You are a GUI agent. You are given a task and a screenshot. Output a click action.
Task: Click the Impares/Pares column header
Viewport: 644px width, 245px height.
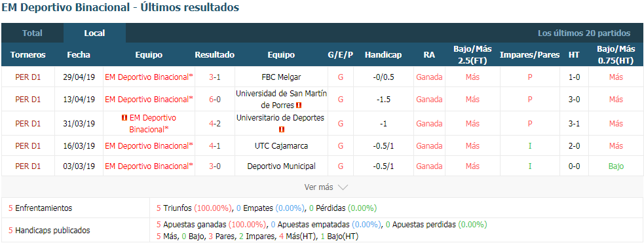530,55
